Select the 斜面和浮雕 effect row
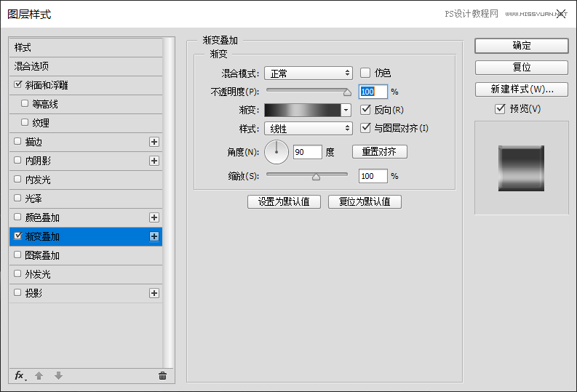 click(86, 85)
